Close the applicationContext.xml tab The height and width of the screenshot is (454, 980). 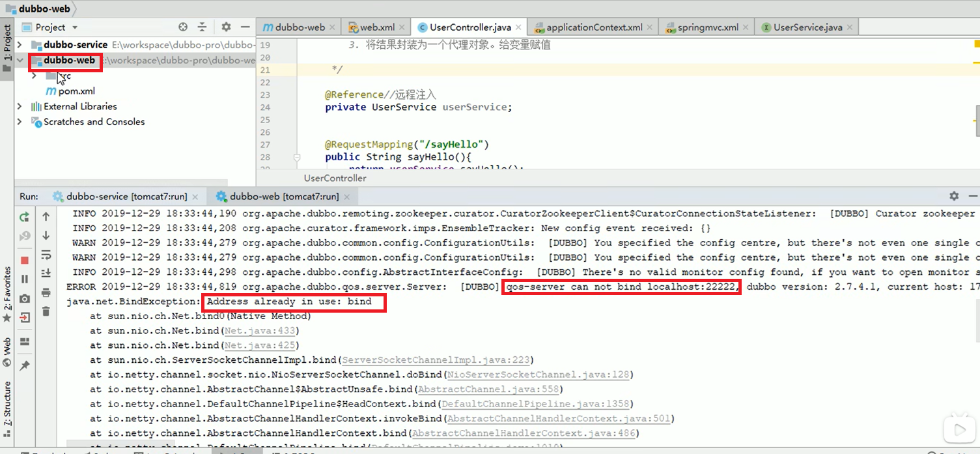point(649,27)
